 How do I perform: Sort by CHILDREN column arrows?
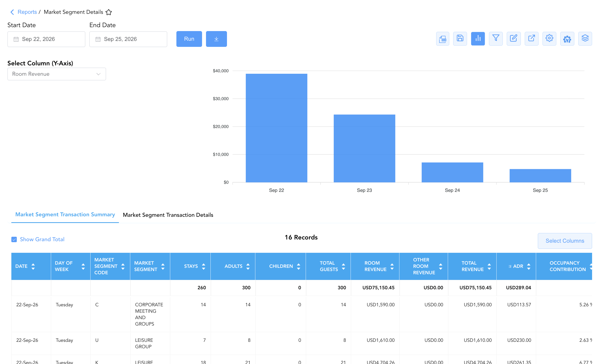tap(299, 266)
